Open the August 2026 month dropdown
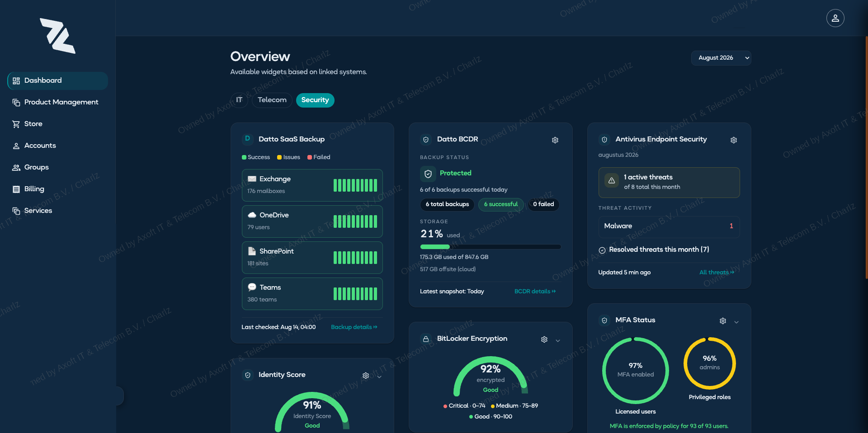Screen dimensions: 868x433 [x=721, y=58]
